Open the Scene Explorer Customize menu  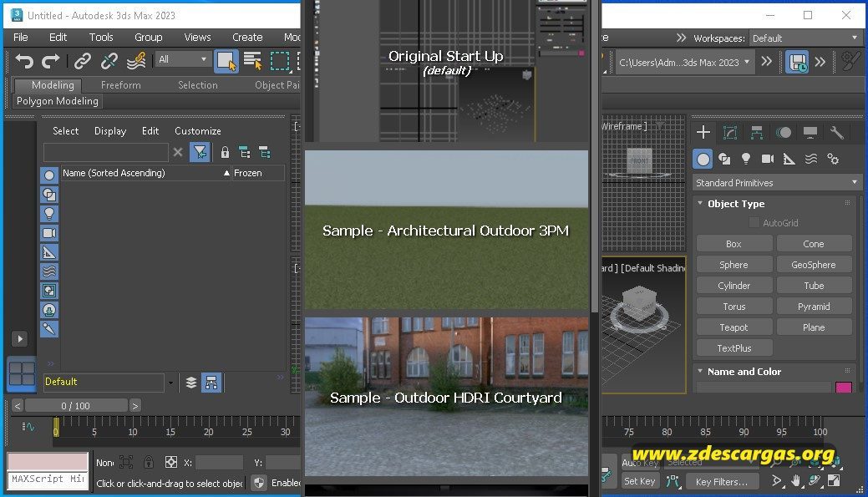198,130
